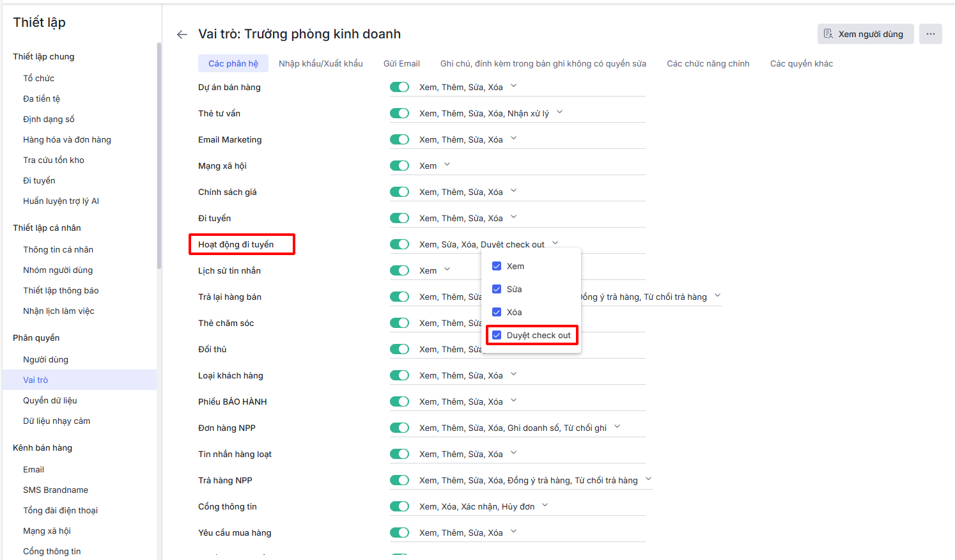Open Đơn hàng NPP permissions dropdown arrow

[617, 427]
